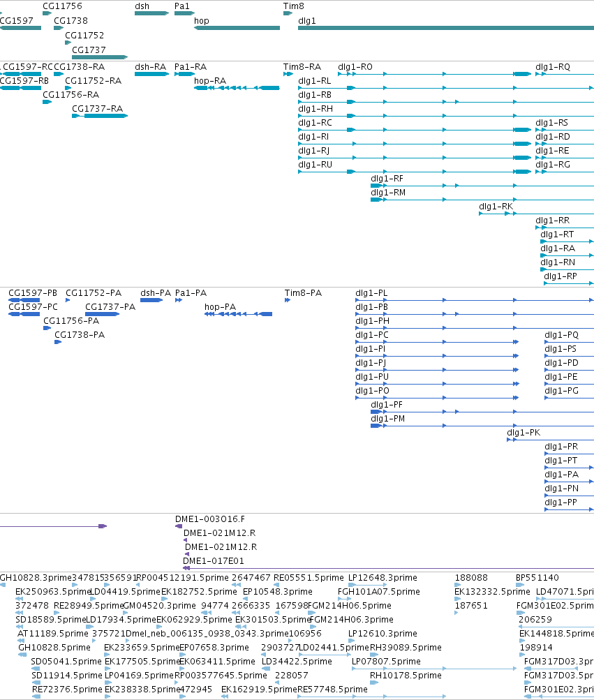Viewport: 594px width, 700px height.
Task: Click the LD34422.5prime EST label
Action: (297, 662)
